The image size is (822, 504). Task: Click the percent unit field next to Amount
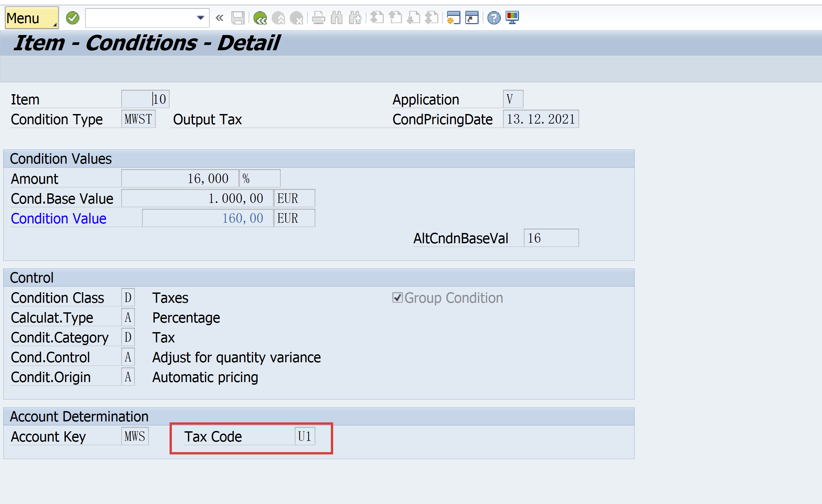pos(260,178)
